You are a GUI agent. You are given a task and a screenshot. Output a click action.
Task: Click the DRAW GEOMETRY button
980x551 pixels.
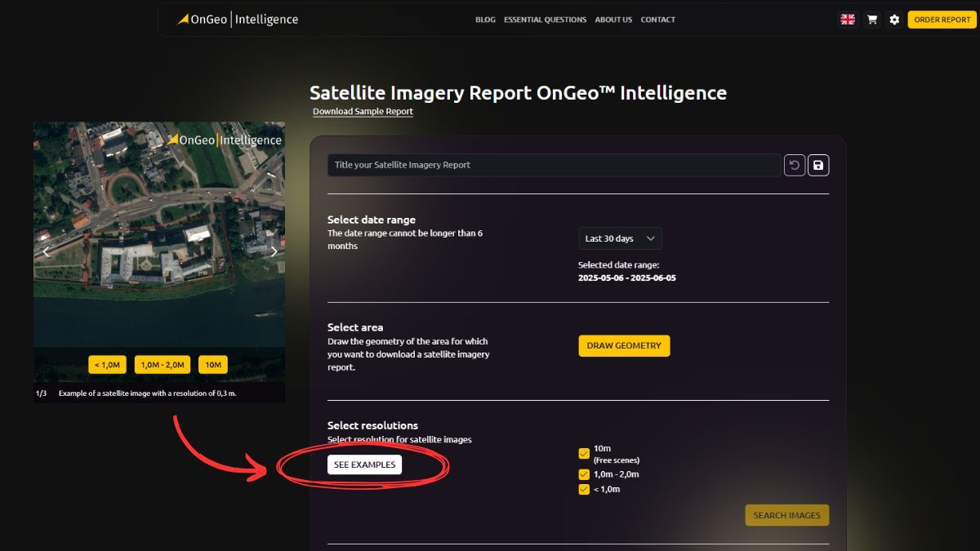click(x=624, y=345)
